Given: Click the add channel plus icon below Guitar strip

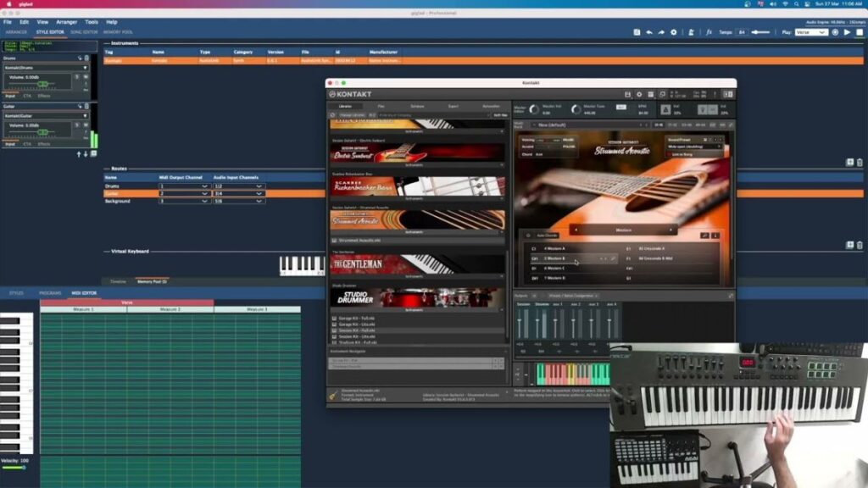Looking at the screenshot, I should pyautogui.click(x=93, y=152).
